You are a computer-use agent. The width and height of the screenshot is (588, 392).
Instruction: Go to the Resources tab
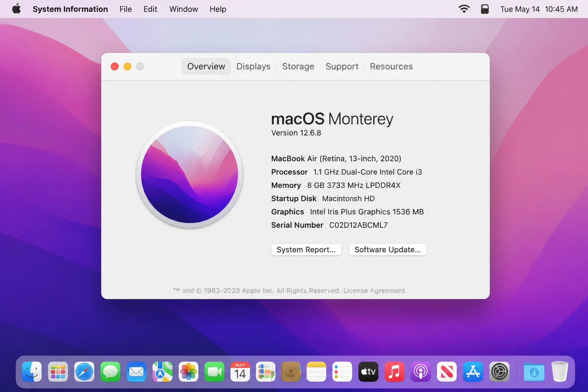click(x=391, y=66)
